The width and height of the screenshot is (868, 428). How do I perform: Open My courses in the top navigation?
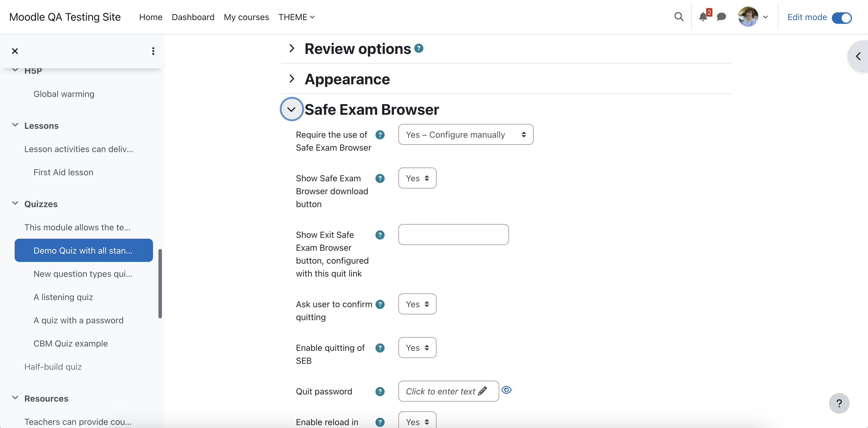point(246,17)
